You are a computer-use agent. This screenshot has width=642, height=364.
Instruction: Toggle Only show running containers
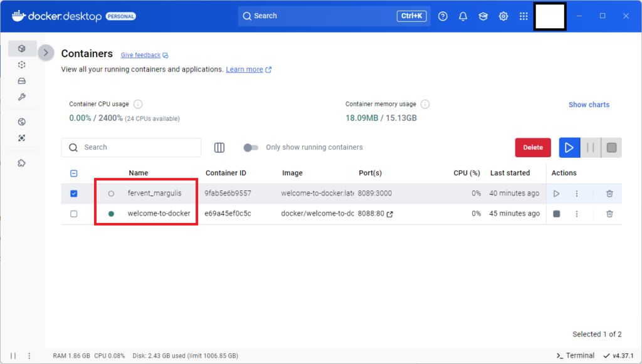tap(251, 148)
